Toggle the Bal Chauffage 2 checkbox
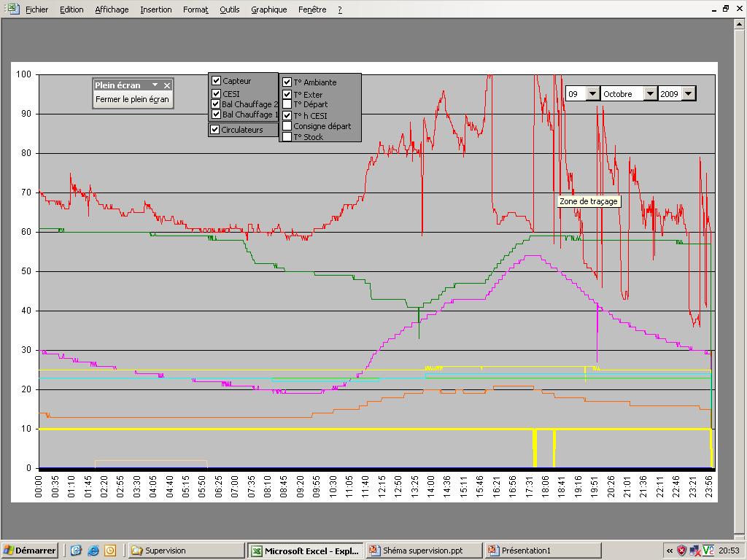 (216, 104)
